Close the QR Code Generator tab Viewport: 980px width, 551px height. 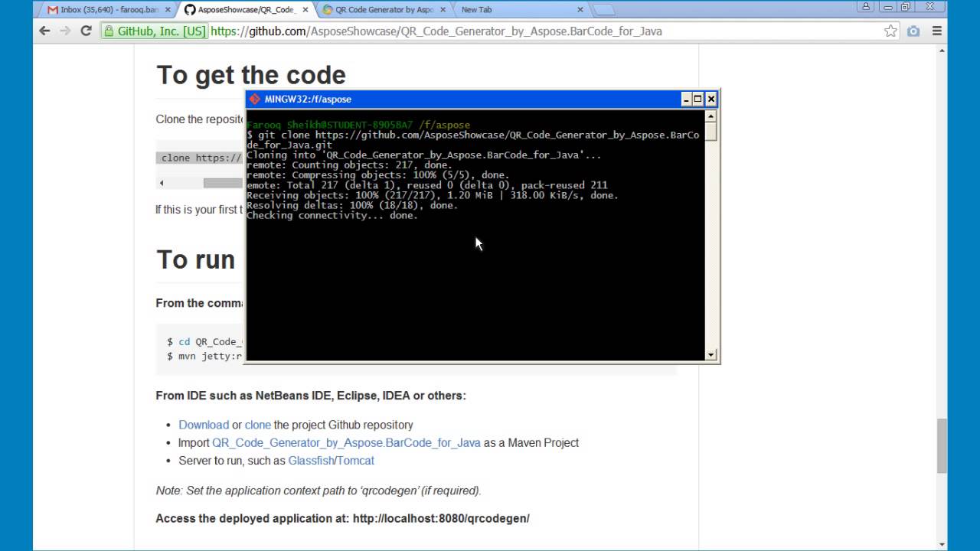tap(443, 10)
